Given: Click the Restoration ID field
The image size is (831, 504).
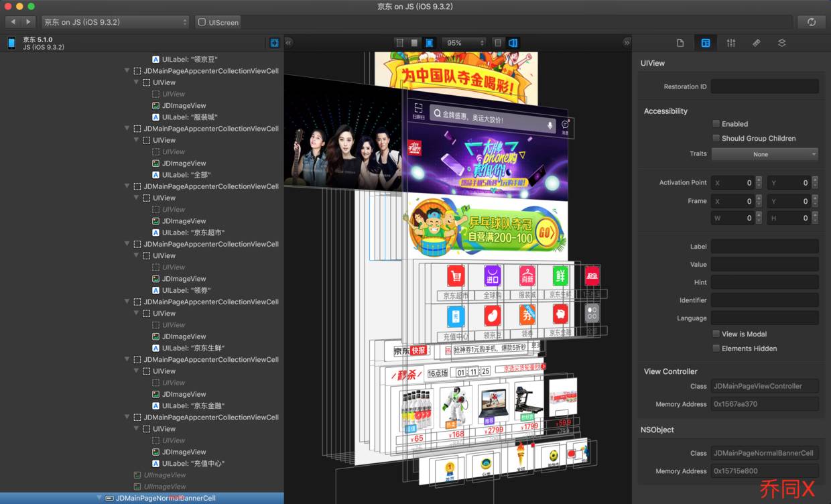Looking at the screenshot, I should [x=765, y=86].
